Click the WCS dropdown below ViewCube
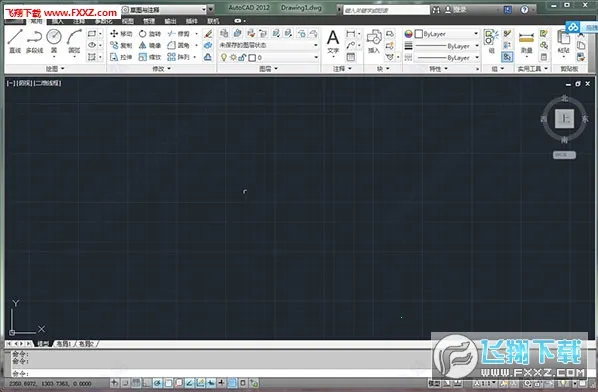Viewport: 598px width, 392px height. point(564,155)
